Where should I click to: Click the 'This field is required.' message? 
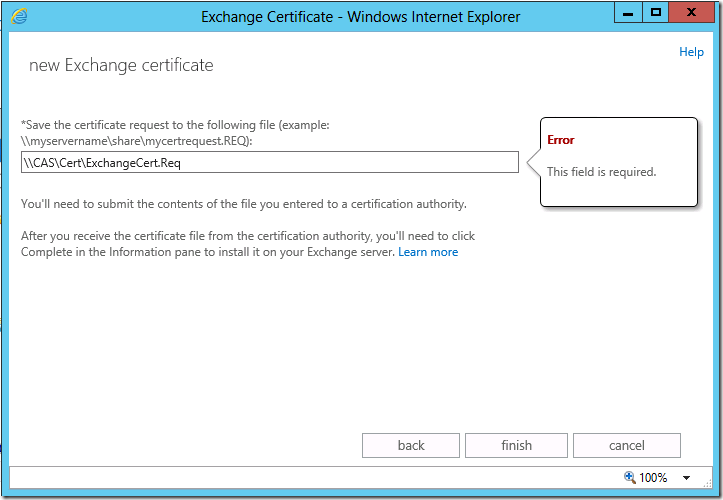601,172
